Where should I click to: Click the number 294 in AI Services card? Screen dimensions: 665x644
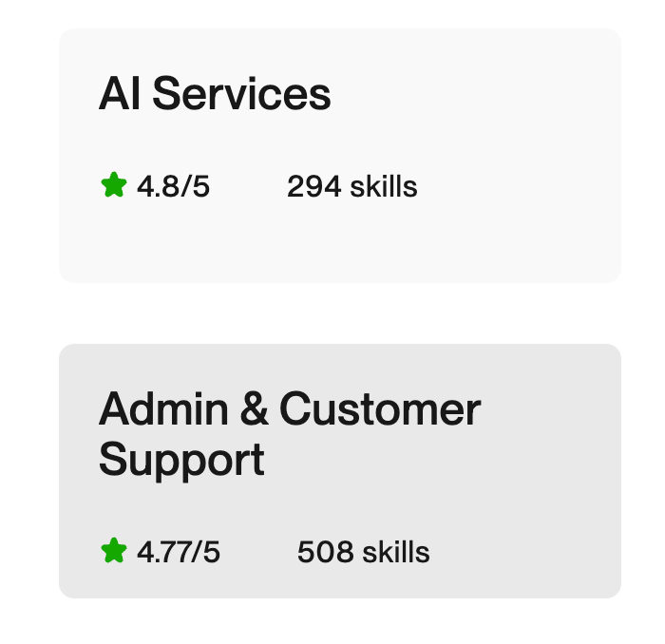[313, 187]
